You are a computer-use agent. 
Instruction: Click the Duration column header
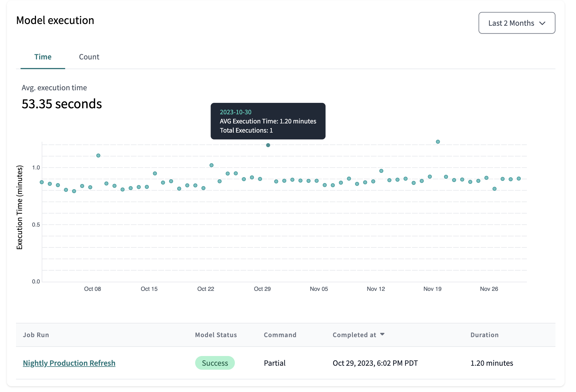point(484,335)
